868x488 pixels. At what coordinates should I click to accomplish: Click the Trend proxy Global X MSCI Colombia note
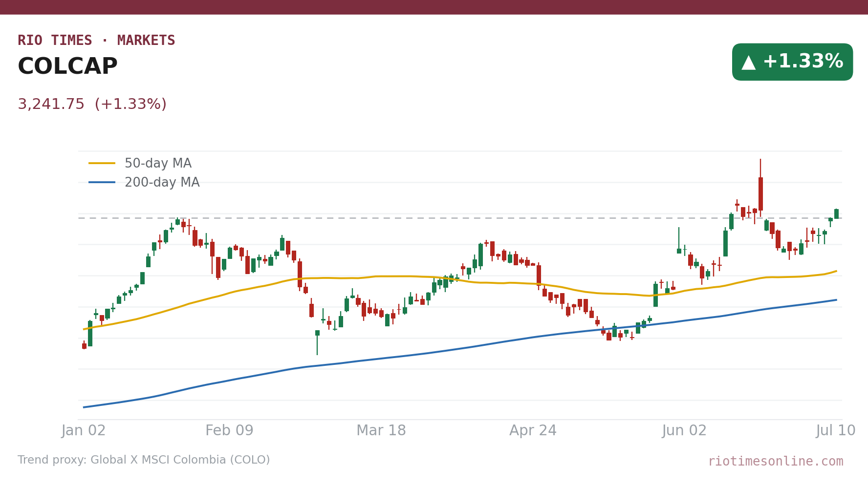coord(144,460)
